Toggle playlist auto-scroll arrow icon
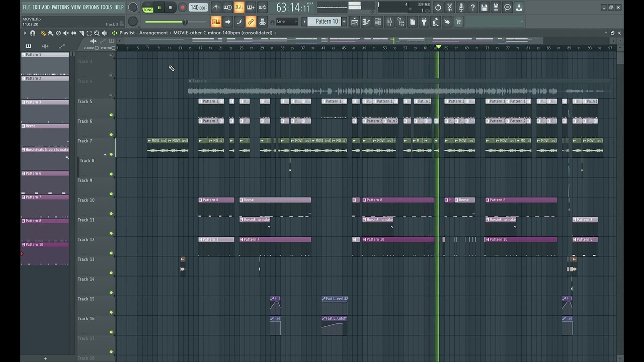The width and height of the screenshot is (644, 362). click(x=227, y=22)
